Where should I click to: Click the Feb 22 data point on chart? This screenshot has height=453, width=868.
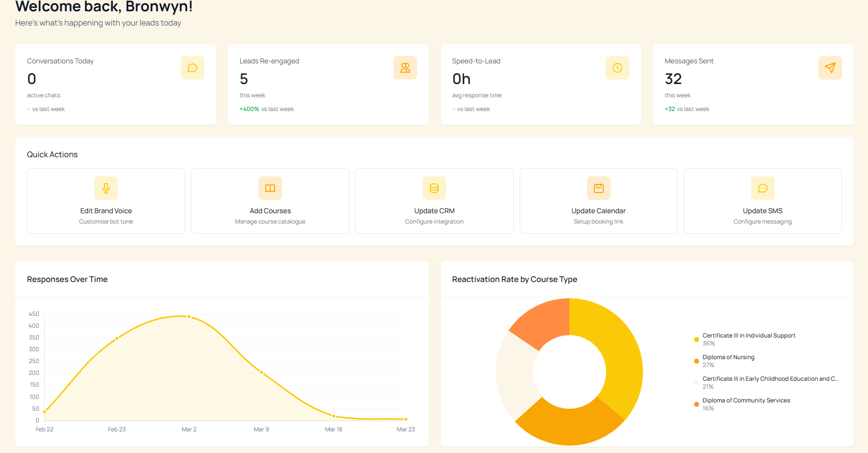coord(45,412)
